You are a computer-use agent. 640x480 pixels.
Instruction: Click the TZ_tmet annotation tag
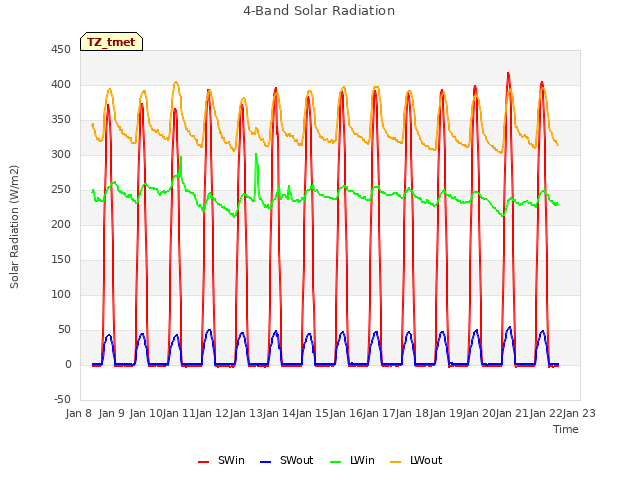tap(111, 42)
